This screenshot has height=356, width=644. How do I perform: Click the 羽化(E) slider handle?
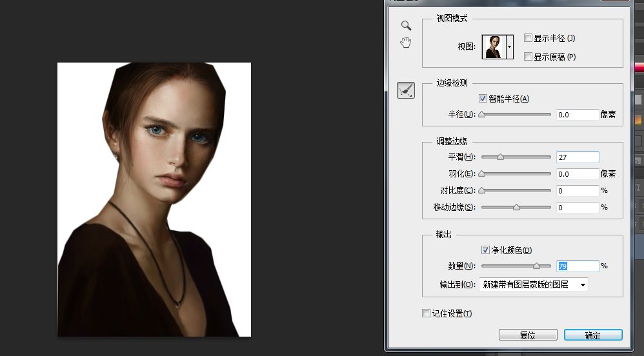click(482, 173)
